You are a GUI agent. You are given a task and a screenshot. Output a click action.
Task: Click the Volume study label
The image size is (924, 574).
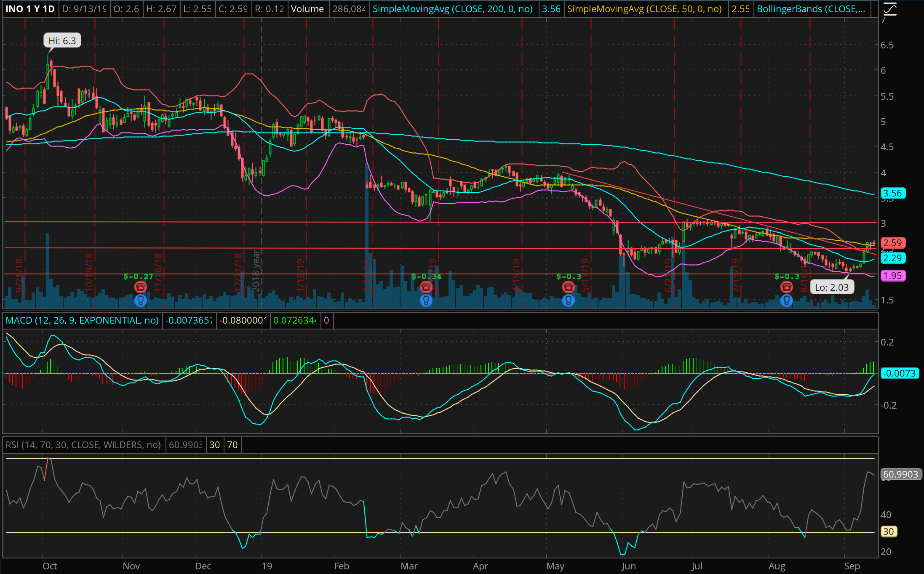click(307, 9)
